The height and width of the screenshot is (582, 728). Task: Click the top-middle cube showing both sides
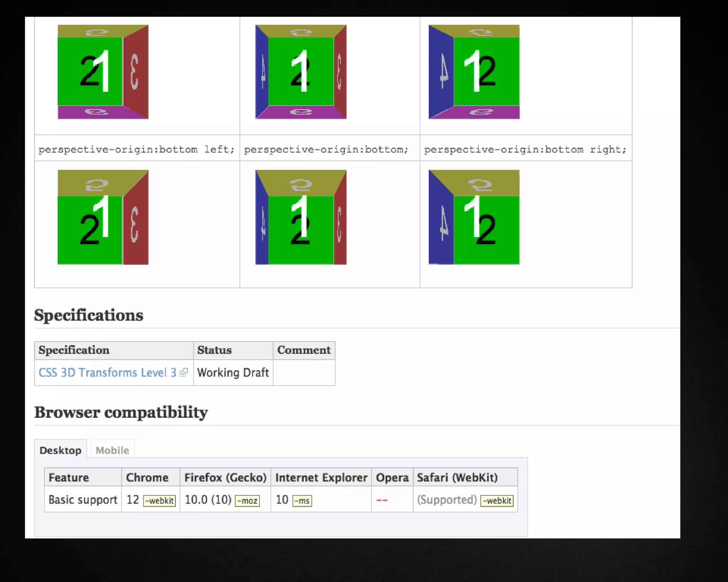click(x=301, y=72)
